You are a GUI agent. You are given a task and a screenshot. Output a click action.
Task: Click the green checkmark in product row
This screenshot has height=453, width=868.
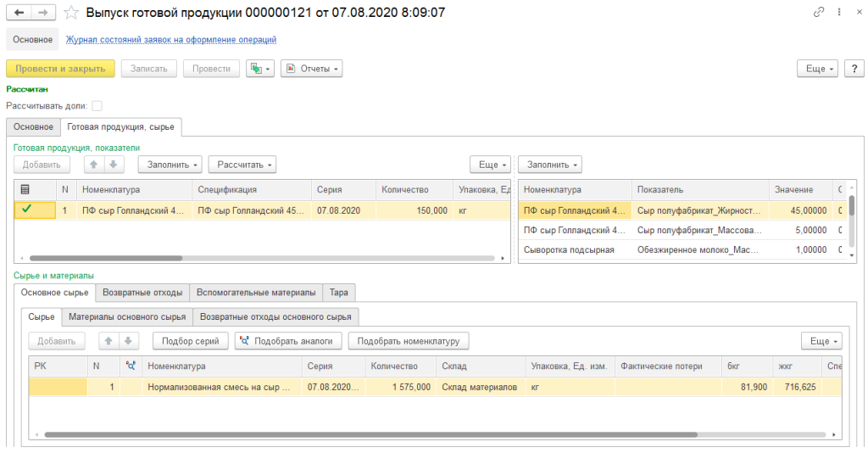[x=25, y=210]
